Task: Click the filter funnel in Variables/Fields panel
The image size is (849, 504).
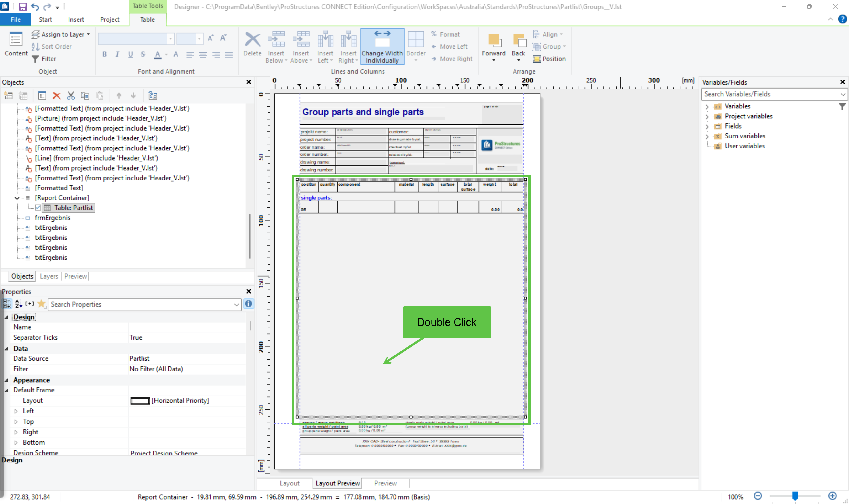Action: click(842, 107)
